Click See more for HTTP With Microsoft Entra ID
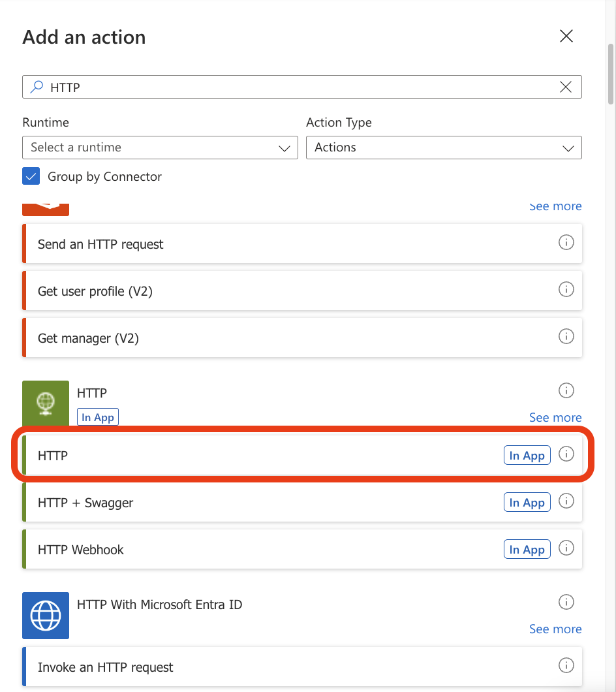 point(555,629)
